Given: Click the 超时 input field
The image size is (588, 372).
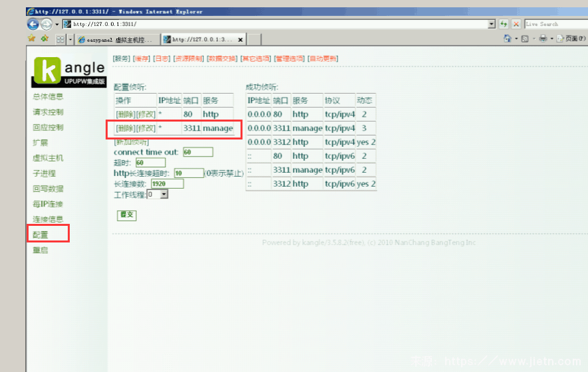Looking at the screenshot, I should (x=150, y=162).
